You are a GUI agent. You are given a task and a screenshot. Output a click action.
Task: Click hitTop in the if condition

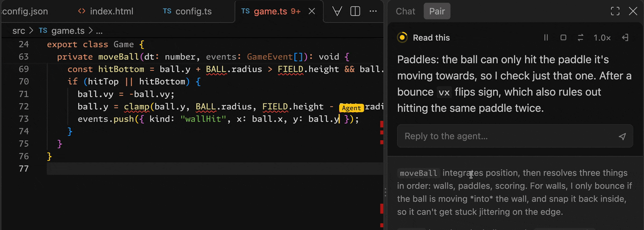click(104, 82)
